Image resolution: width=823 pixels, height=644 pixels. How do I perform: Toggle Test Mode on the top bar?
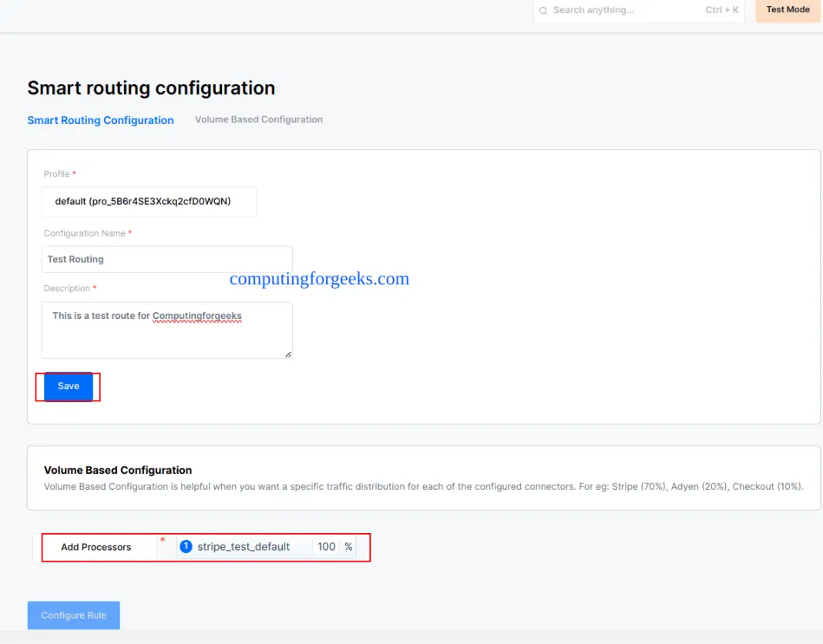tap(787, 9)
